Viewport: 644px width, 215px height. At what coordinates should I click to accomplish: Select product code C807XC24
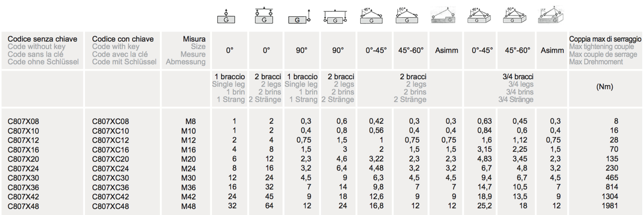pos(111,168)
